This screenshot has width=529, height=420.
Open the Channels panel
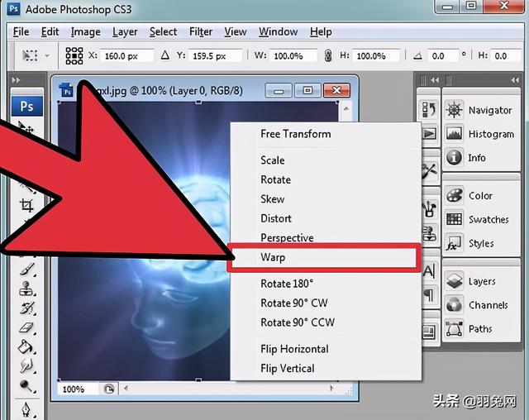(481, 305)
